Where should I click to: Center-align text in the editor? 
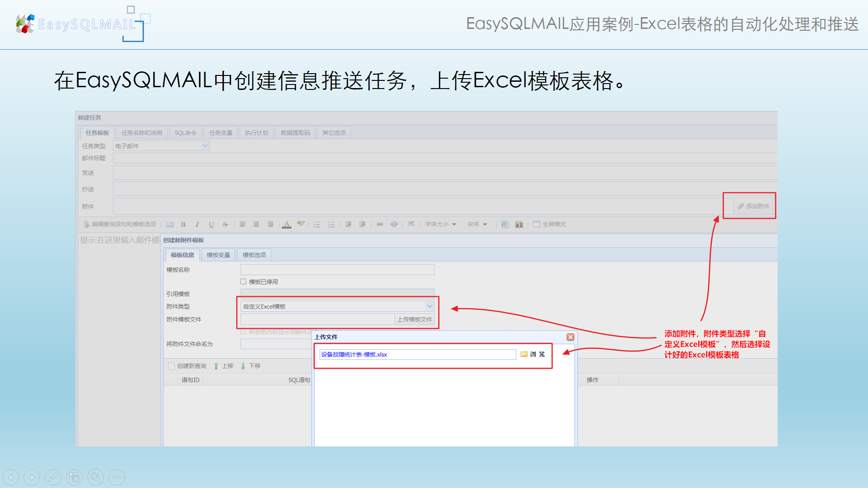click(256, 225)
